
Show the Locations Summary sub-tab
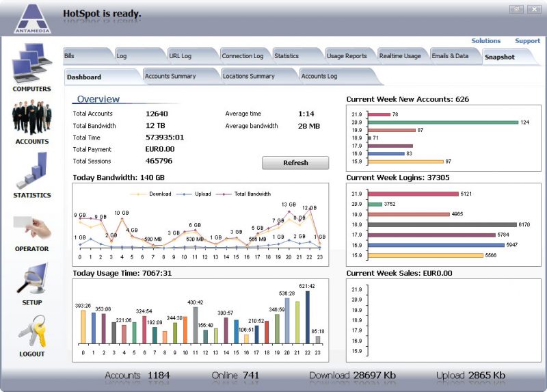click(248, 76)
